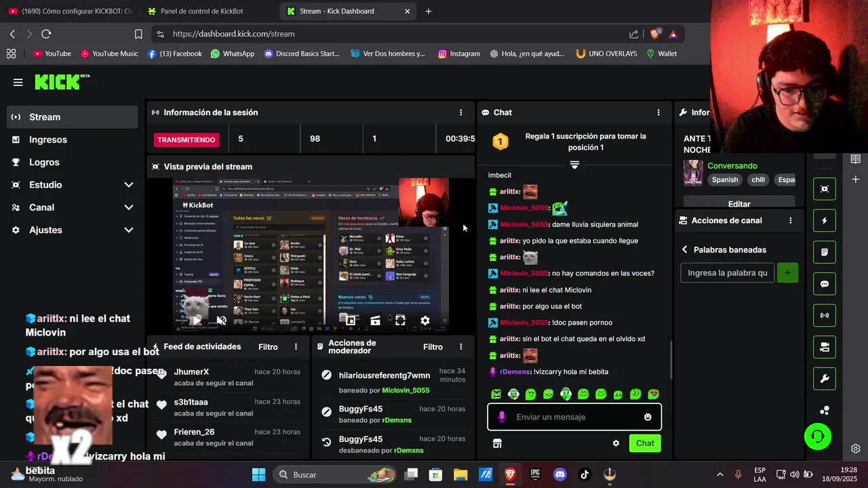Viewport: 868px width, 488px height.
Task: Open Filtro in Acciones de moderador
Action: [433, 346]
